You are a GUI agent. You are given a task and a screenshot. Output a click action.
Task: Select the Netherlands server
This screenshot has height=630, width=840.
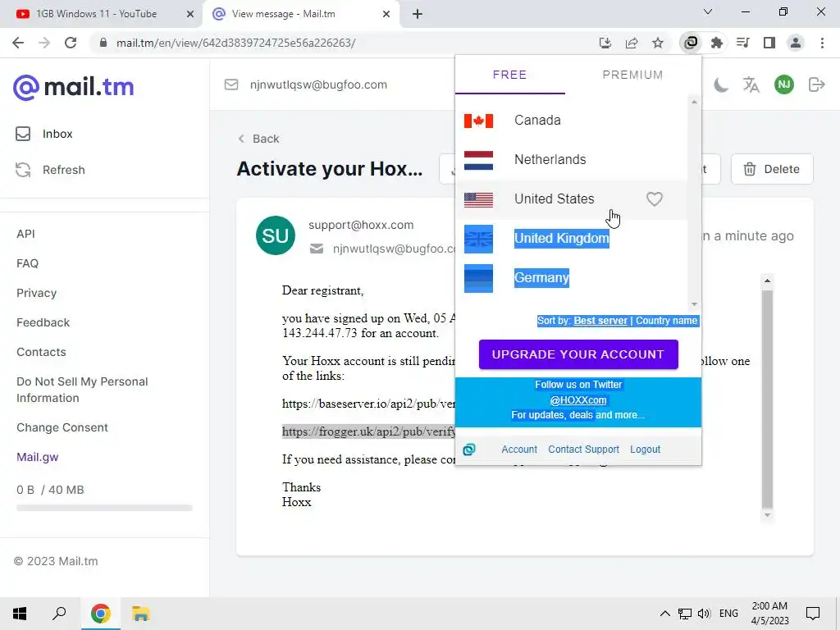[x=571, y=159]
